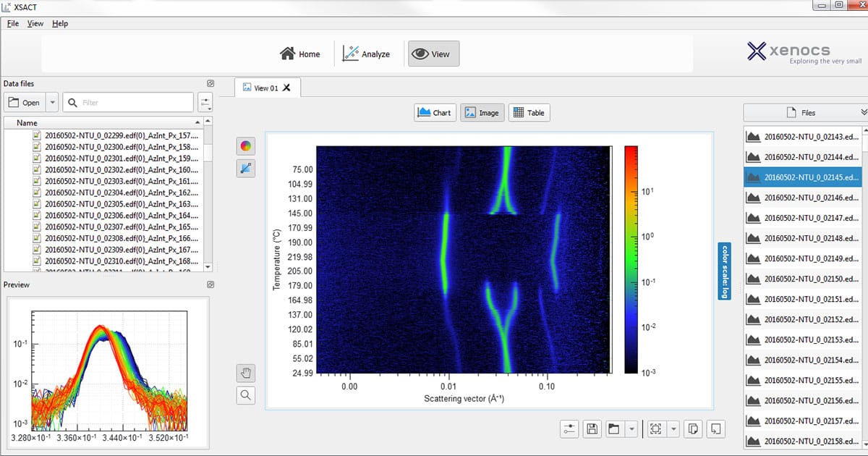Expand the Open button dropdown arrow

click(x=52, y=103)
